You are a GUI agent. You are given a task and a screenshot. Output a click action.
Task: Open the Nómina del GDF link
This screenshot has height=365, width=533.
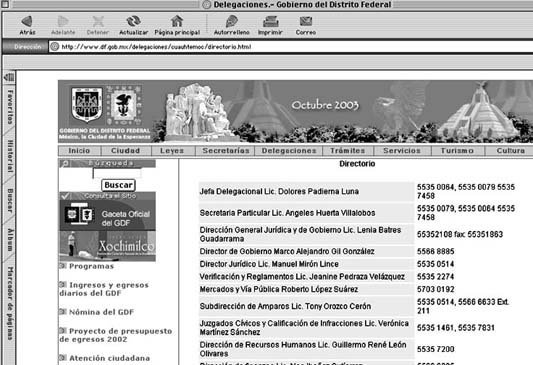pos(101,312)
